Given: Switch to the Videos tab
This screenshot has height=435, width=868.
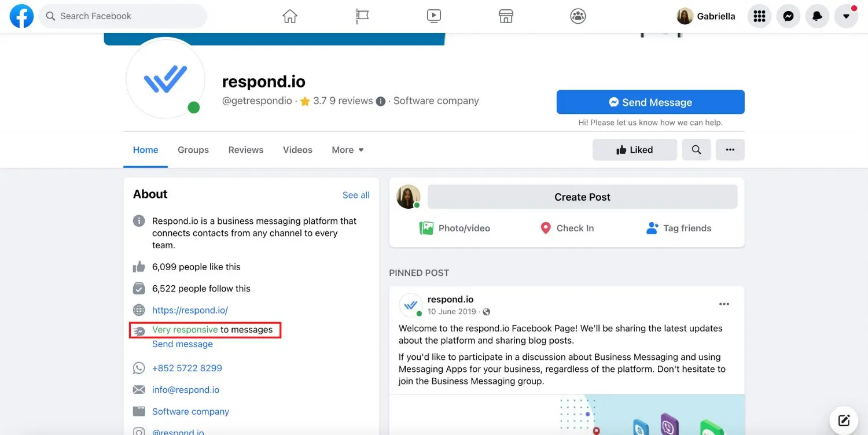Looking at the screenshot, I should pyautogui.click(x=297, y=150).
